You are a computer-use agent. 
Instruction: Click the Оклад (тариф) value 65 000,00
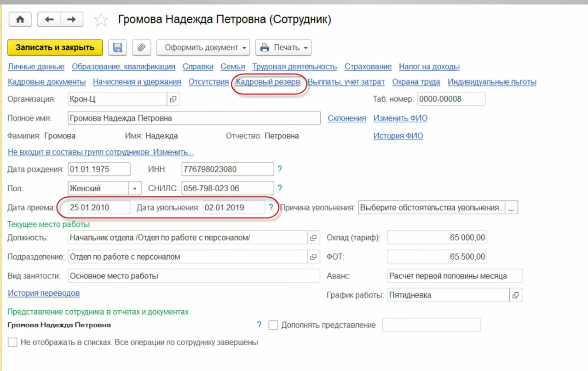(x=437, y=238)
